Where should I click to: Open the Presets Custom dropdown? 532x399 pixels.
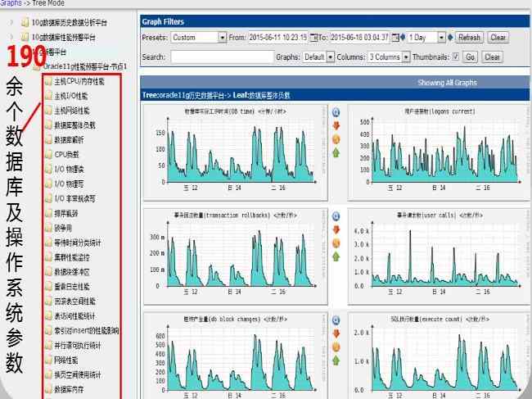(x=199, y=38)
